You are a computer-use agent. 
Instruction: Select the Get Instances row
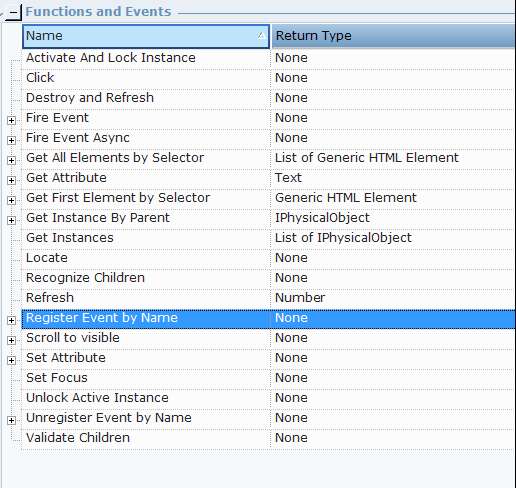[268, 238]
